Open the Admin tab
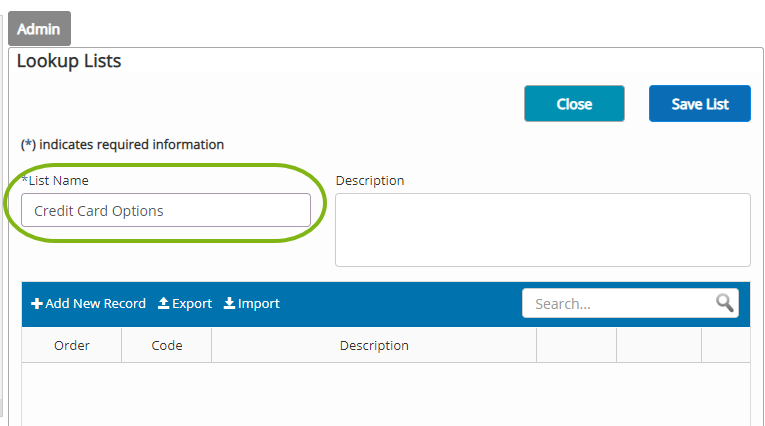The width and height of the screenshot is (765, 426). click(39, 29)
